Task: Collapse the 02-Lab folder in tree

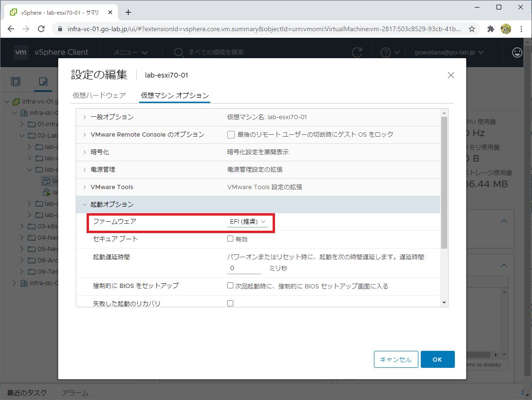Action: point(22,136)
